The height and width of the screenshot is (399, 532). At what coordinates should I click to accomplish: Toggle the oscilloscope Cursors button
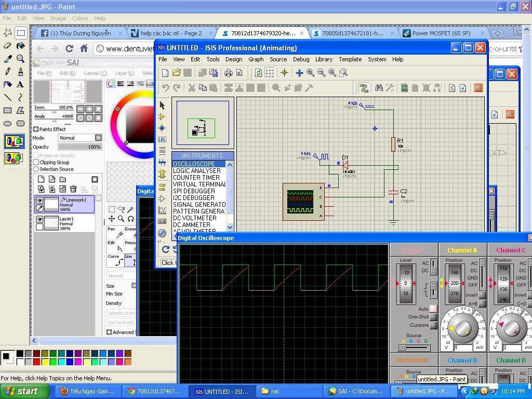[x=433, y=325]
